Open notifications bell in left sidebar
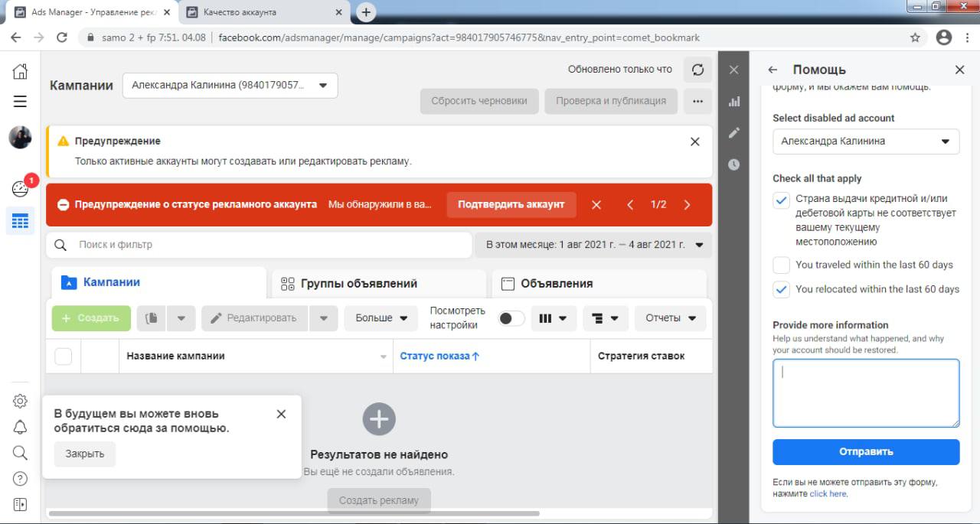Viewport: 980px width, 524px height. point(20,427)
